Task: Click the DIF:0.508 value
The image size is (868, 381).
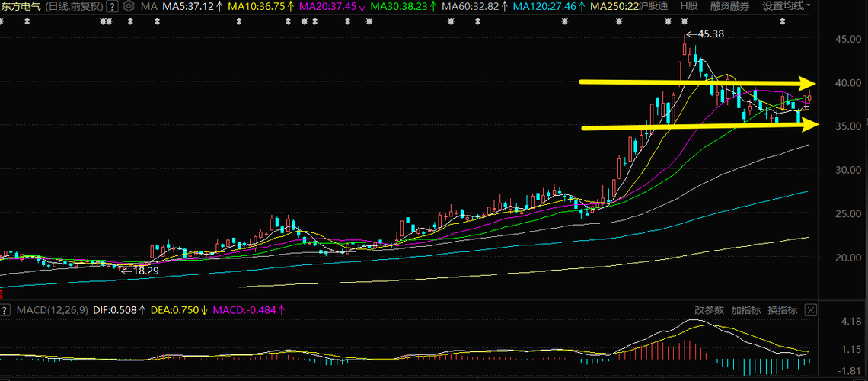Action: click(119, 310)
